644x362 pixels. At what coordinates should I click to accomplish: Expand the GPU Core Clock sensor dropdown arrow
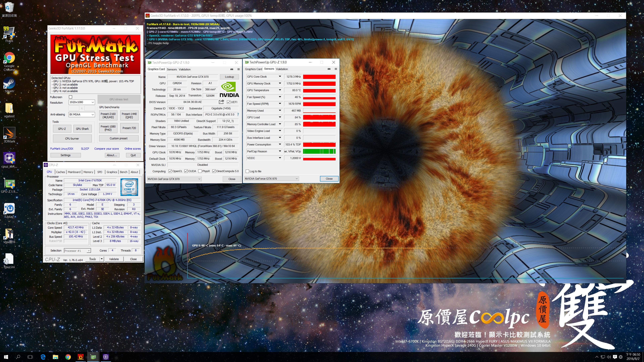(280, 76)
